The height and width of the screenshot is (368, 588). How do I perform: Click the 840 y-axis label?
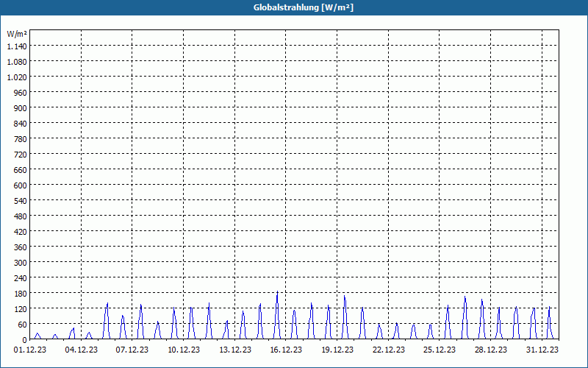(x=21, y=124)
